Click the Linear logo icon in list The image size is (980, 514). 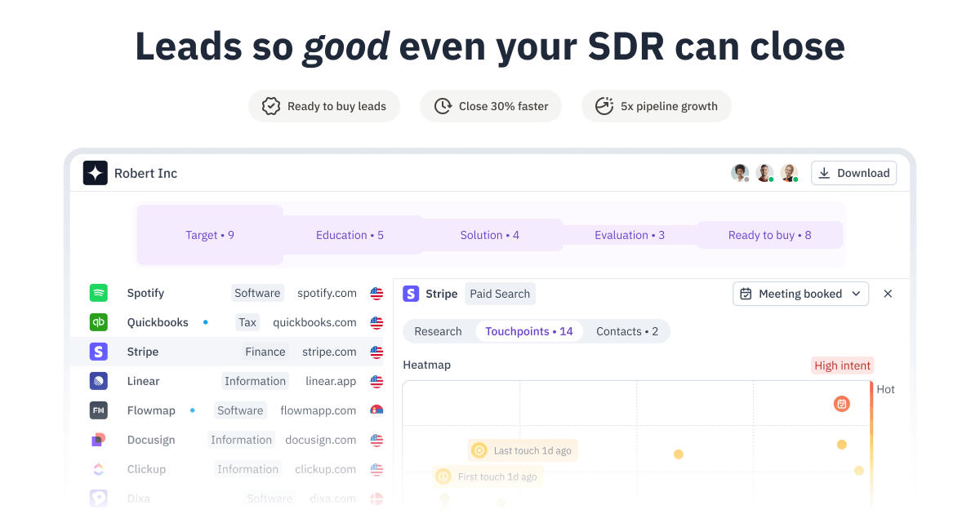click(99, 381)
